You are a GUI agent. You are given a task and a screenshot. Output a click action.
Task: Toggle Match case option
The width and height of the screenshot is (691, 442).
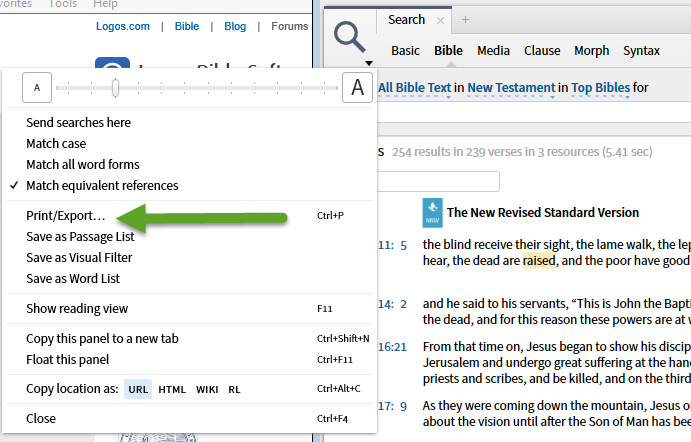click(56, 144)
